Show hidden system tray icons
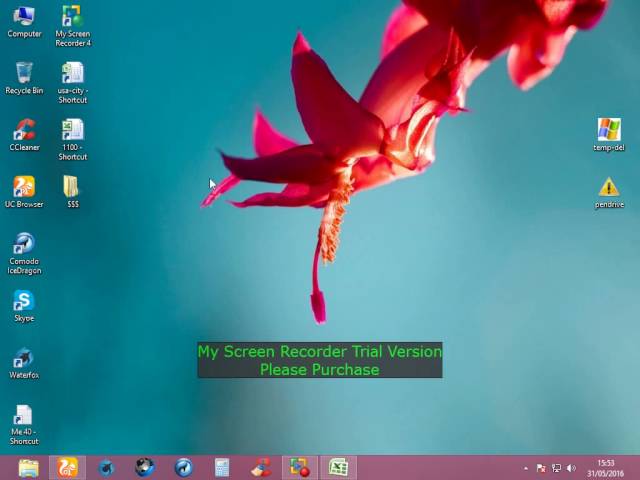This screenshot has height=480, width=640. coord(526,468)
